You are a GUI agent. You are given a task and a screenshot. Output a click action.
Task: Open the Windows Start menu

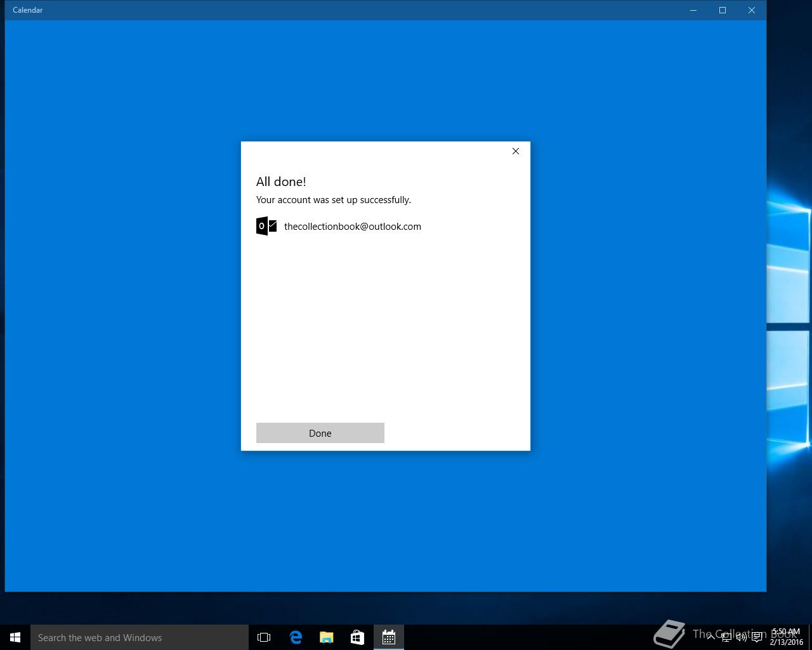coord(15,637)
